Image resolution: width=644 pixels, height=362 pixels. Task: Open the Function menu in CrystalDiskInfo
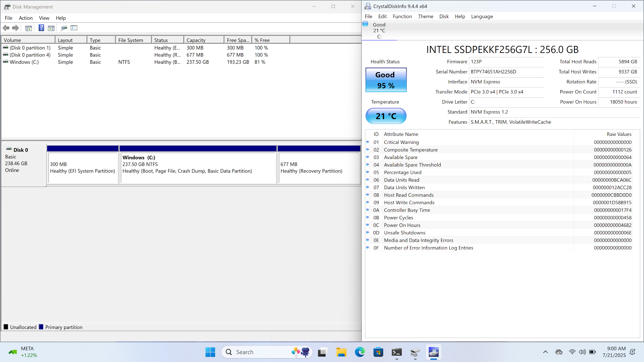coord(402,16)
